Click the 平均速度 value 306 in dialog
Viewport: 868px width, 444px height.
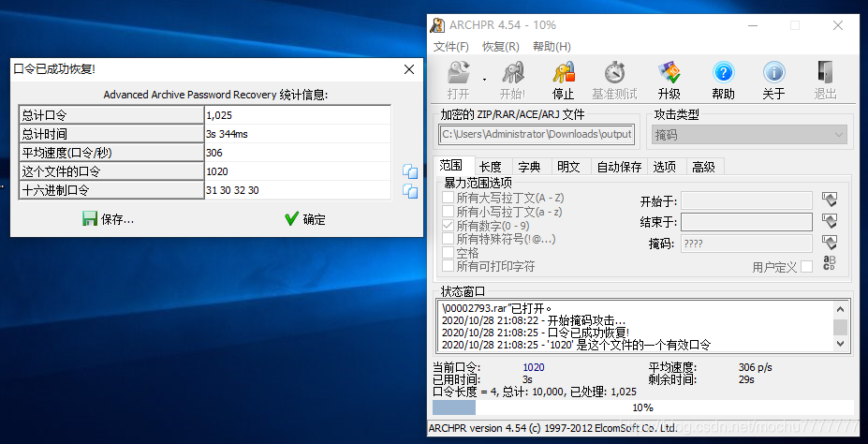point(297,153)
